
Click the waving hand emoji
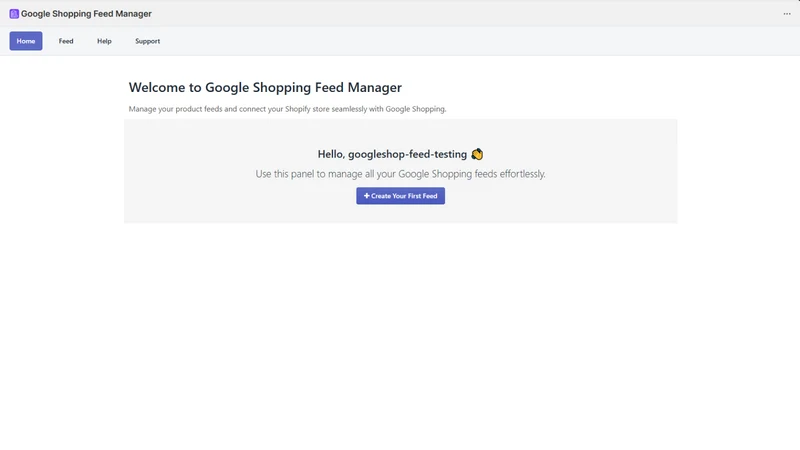pos(477,154)
